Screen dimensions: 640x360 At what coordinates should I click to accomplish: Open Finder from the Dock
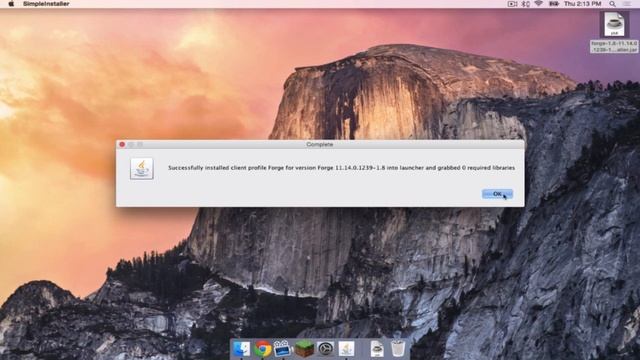[x=241, y=349]
